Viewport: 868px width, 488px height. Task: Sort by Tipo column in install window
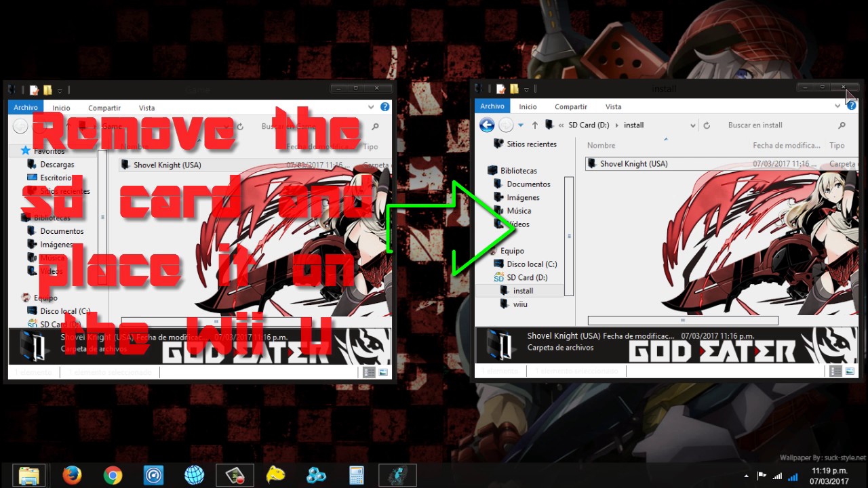tap(837, 145)
